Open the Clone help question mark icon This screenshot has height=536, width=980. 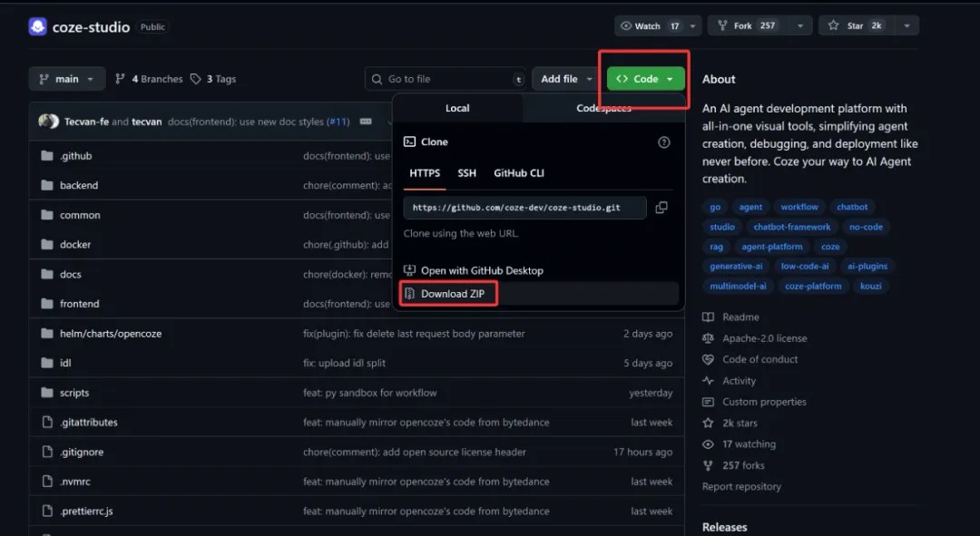click(x=663, y=142)
